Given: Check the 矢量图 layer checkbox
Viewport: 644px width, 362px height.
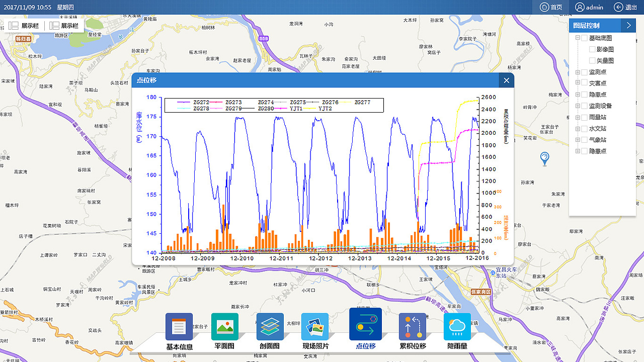Looking at the screenshot, I should coord(592,61).
